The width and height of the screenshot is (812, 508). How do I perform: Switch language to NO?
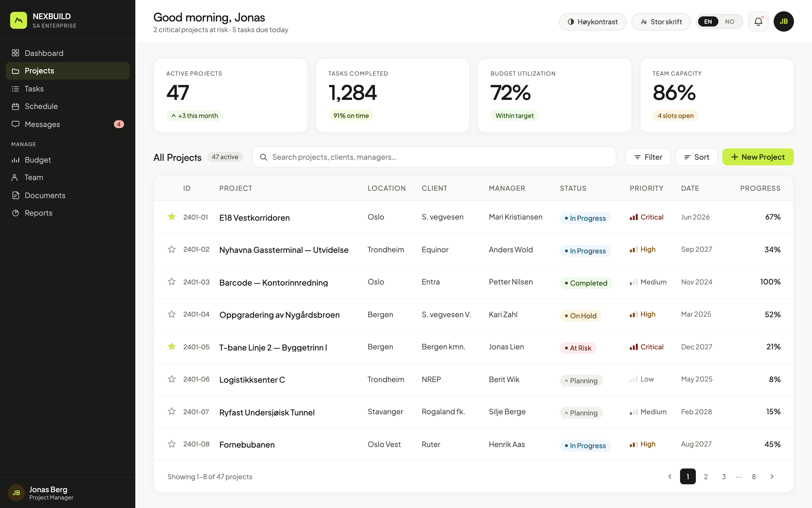(x=729, y=21)
